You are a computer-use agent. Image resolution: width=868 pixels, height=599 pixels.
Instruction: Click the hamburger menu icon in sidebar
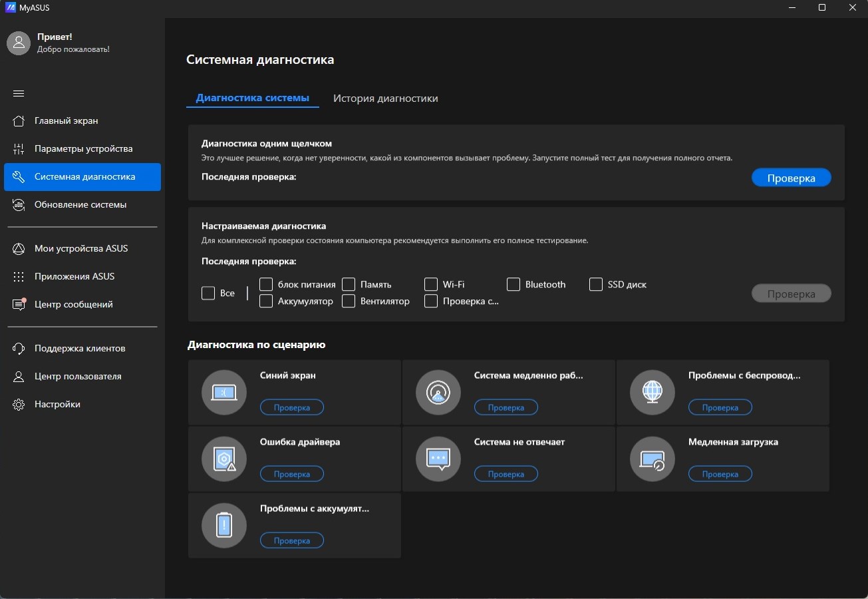point(19,94)
